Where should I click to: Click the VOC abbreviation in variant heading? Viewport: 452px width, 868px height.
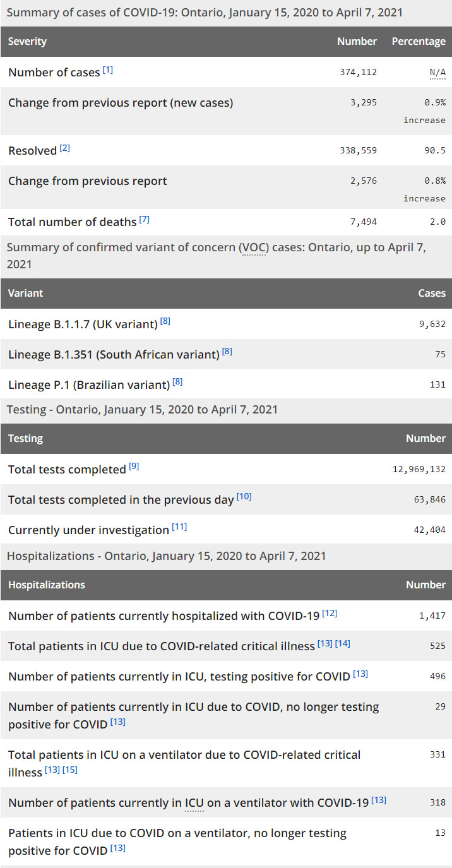[253, 247]
